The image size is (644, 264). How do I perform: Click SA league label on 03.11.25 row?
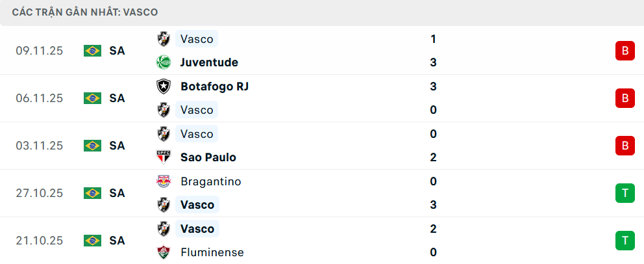pos(117,146)
